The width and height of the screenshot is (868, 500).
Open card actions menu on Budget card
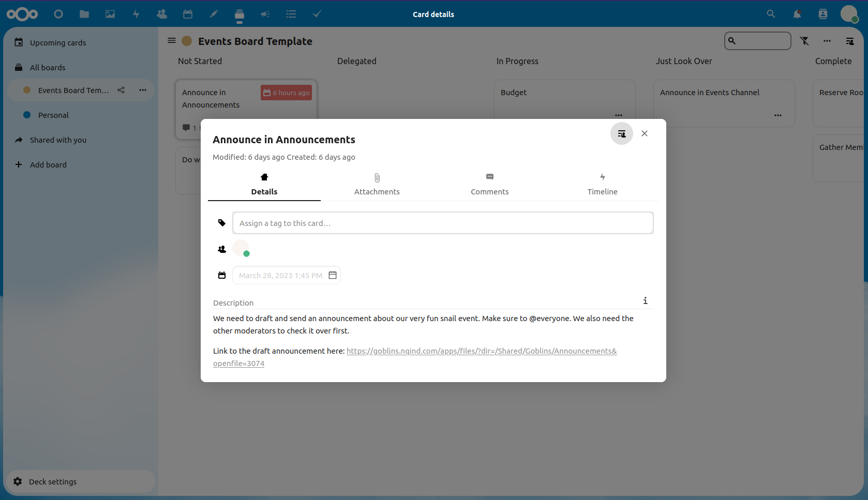(619, 115)
